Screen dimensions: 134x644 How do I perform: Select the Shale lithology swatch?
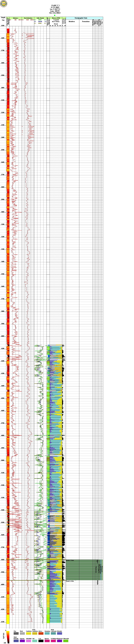pos(22,633)
